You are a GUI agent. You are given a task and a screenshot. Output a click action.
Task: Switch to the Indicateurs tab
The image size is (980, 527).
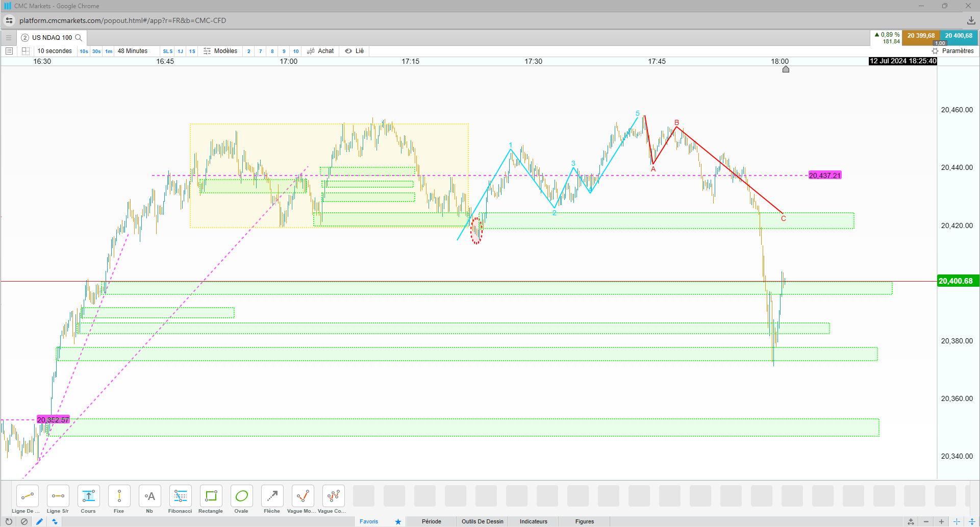tap(534, 521)
